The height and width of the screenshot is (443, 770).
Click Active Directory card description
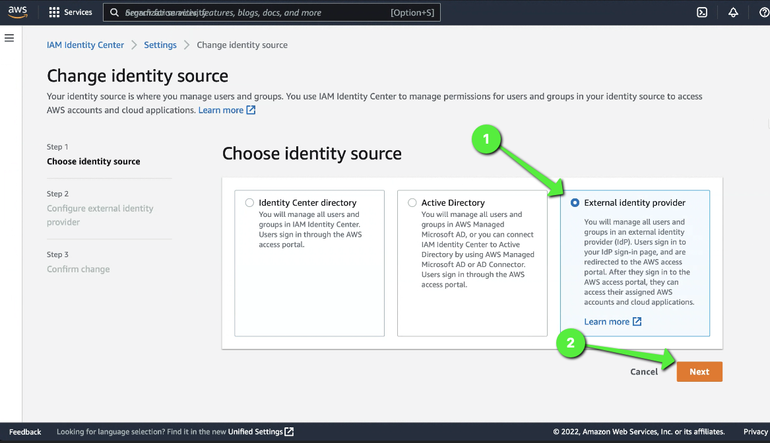478,249
